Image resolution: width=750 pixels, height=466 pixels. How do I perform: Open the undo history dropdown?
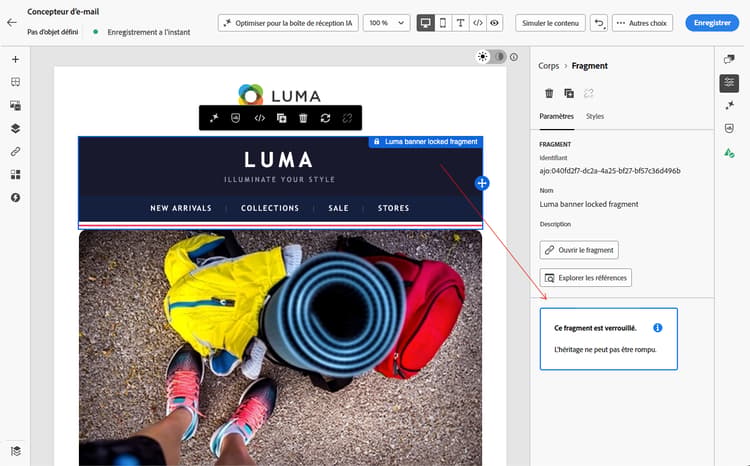point(598,22)
